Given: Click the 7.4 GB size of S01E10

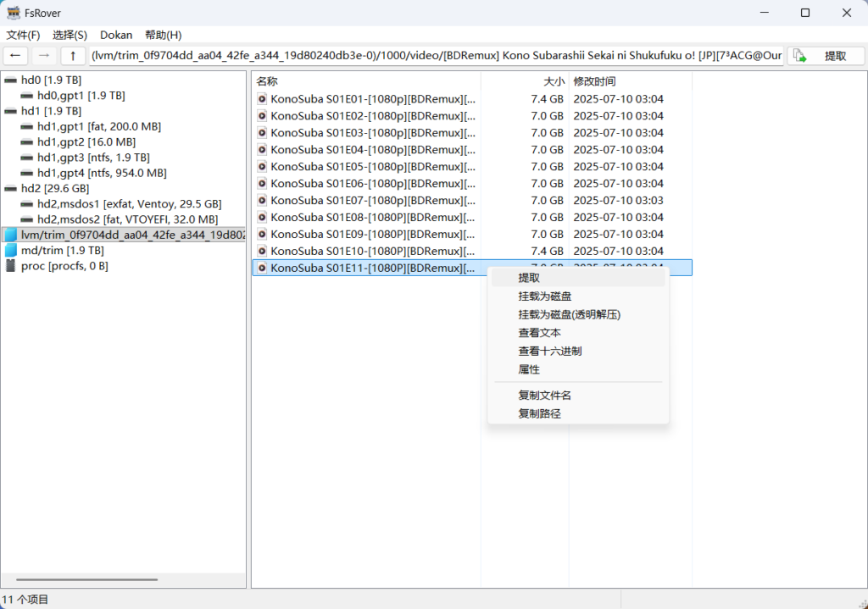Looking at the screenshot, I should pos(547,251).
